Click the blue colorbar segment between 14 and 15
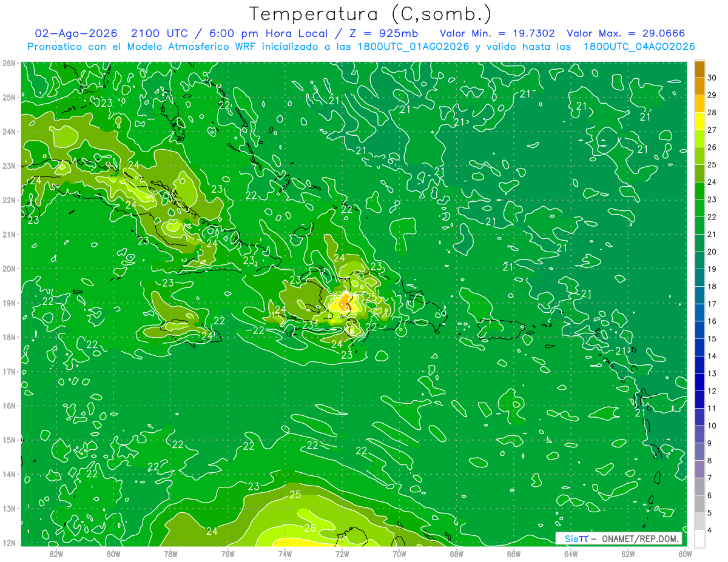Viewport: 728px width, 562px height. [x=699, y=347]
